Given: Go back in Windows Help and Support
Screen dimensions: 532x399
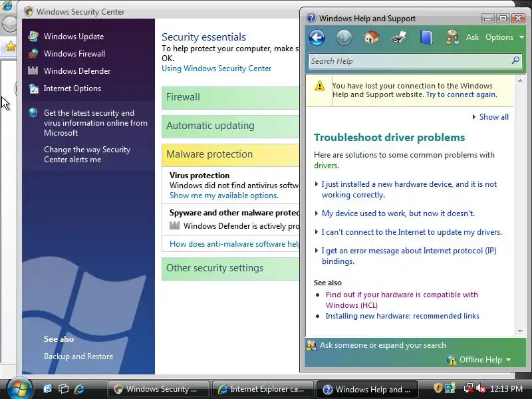Looking at the screenshot, I should pos(317,37).
